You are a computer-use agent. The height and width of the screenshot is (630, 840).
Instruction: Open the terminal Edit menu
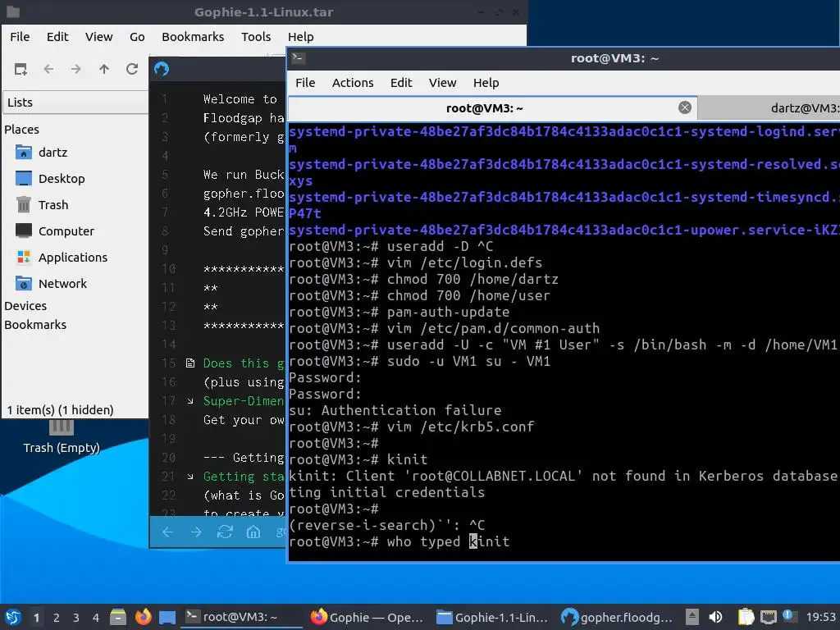400,83
